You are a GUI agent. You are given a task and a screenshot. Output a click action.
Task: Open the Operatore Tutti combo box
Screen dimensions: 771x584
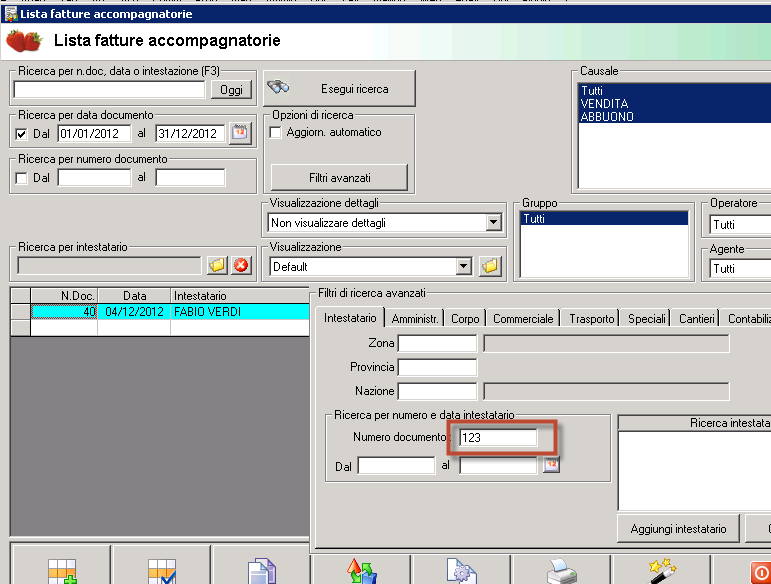click(x=740, y=225)
